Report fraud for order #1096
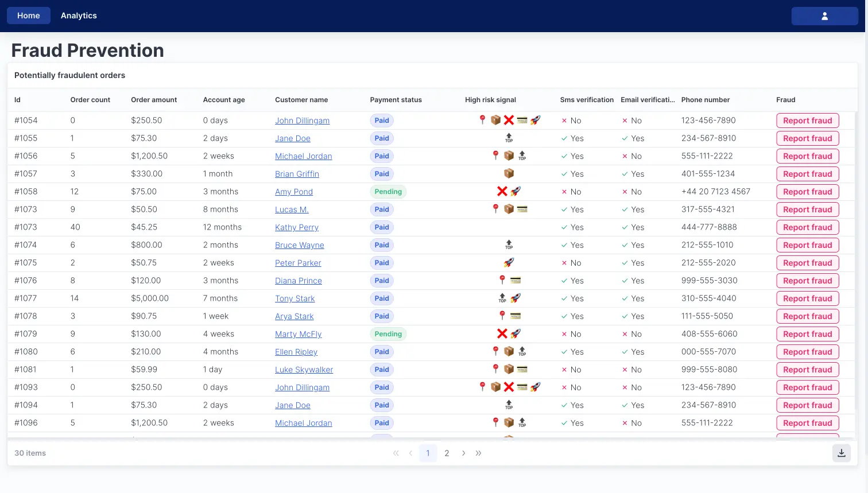This screenshot has height=493, width=868. click(808, 423)
